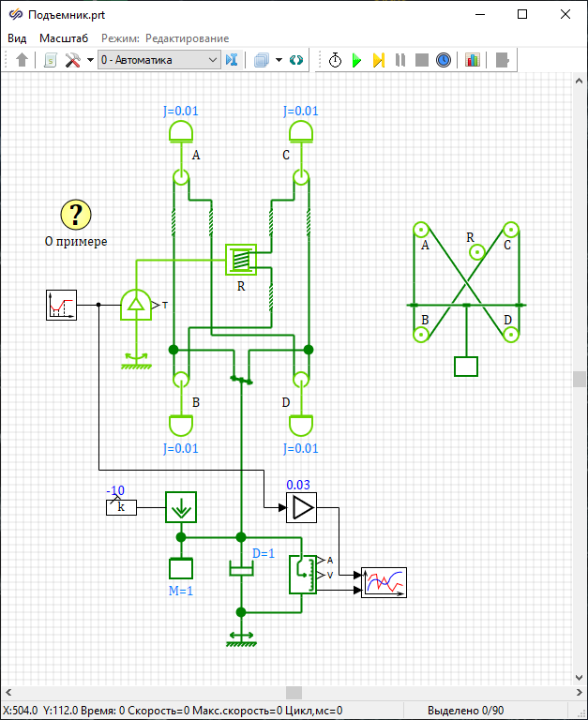Image resolution: width=588 pixels, height=720 pixels.
Task: Open the tools wrench and hammer icon
Action: [x=73, y=60]
